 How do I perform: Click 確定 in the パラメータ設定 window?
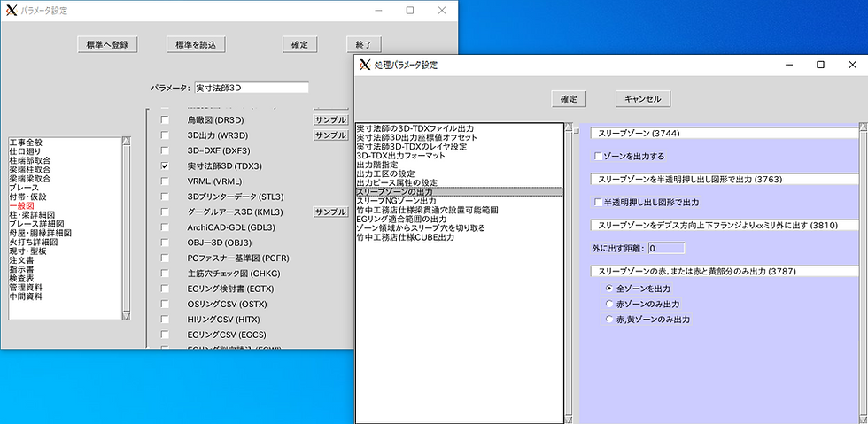[299, 45]
